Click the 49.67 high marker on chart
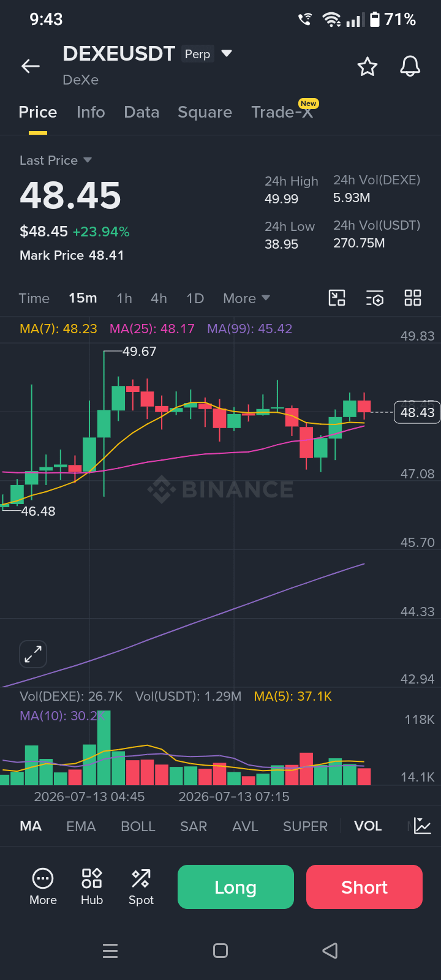Image resolution: width=441 pixels, height=980 pixels. pyautogui.click(x=139, y=352)
